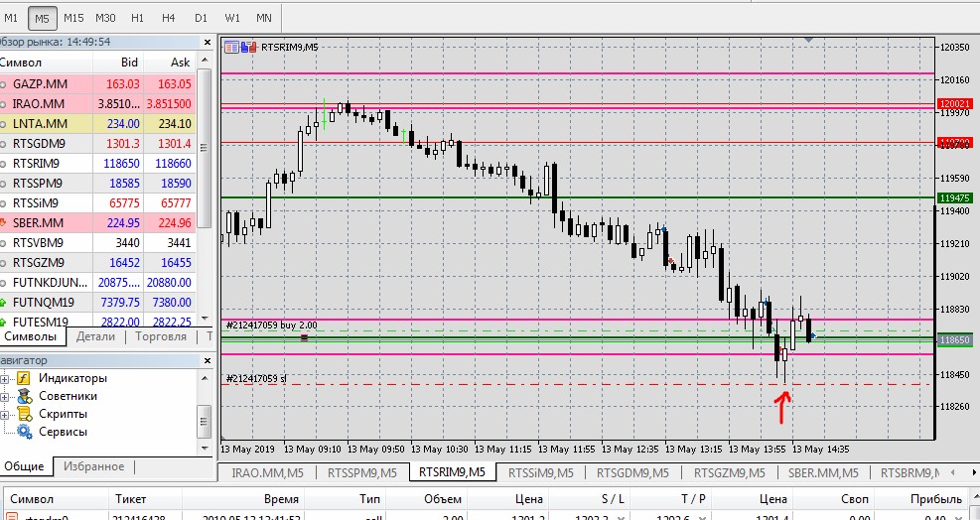The image size is (980, 520).
Task: Toggle the M1 timeframe button
Action: (11, 18)
